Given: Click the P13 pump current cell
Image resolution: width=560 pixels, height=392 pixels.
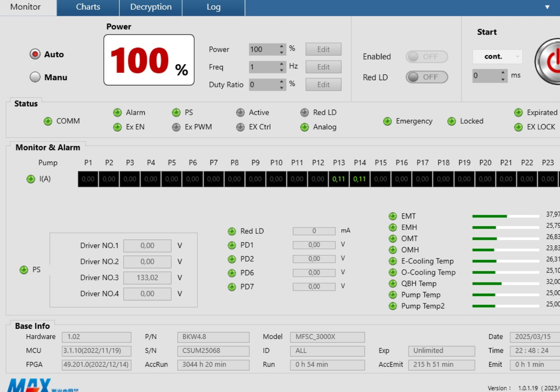Looking at the screenshot, I should click(x=338, y=179).
